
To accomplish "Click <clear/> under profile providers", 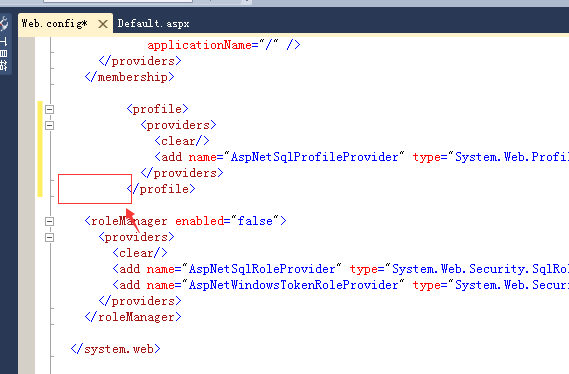I will point(182,141).
